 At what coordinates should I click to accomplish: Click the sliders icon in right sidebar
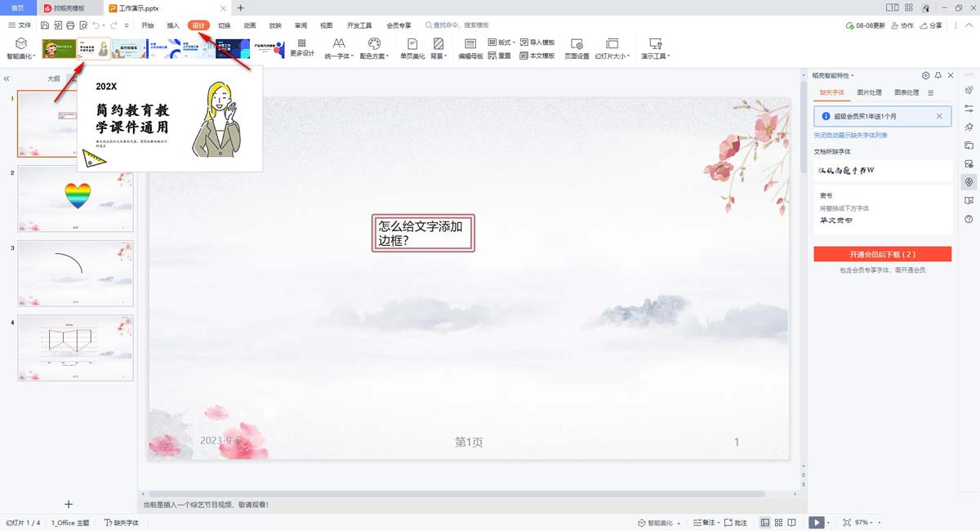(969, 109)
